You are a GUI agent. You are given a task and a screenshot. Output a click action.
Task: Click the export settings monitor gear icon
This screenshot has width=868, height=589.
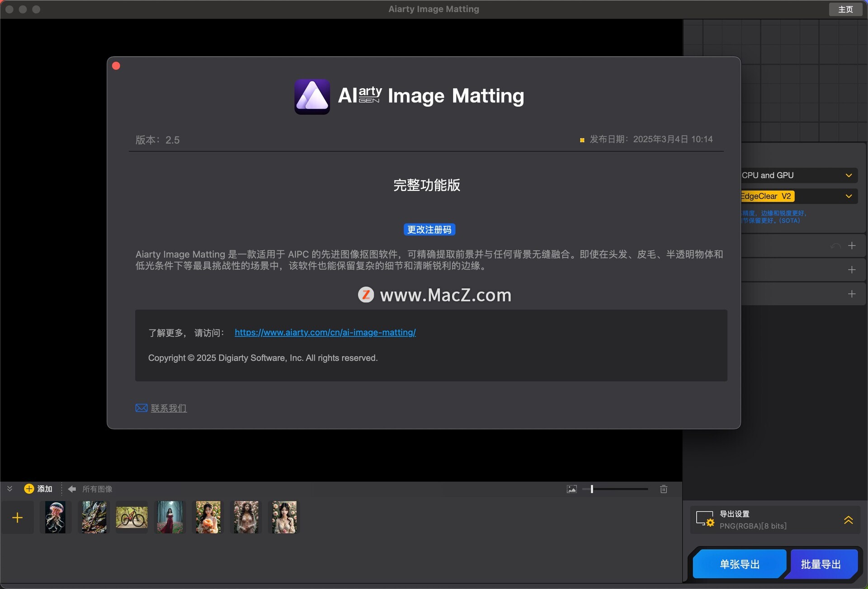(x=705, y=519)
